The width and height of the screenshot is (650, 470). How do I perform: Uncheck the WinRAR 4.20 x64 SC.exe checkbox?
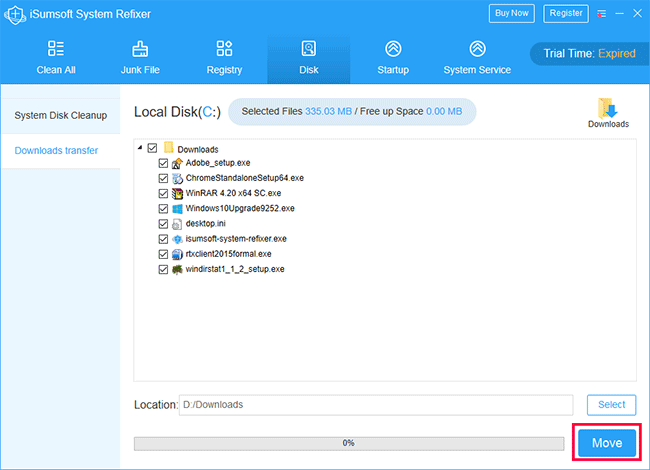tap(163, 194)
